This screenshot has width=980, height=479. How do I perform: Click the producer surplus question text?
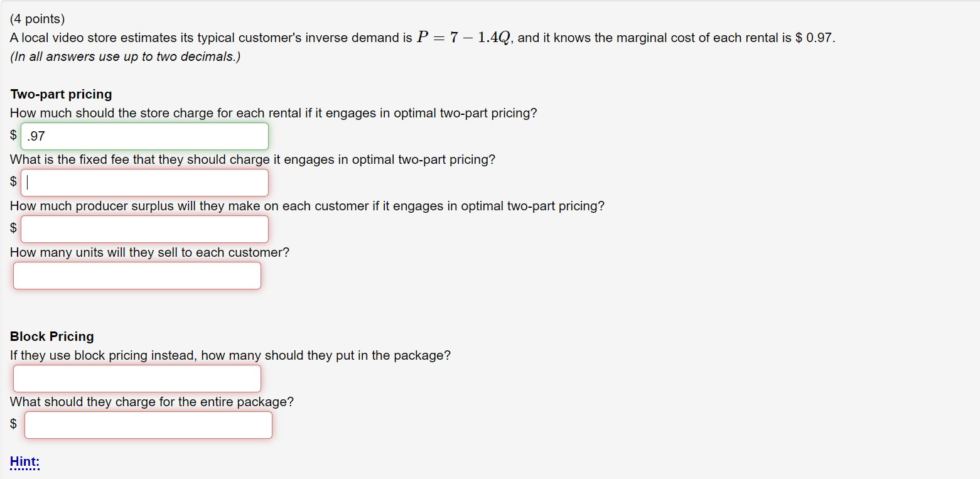[307, 206]
